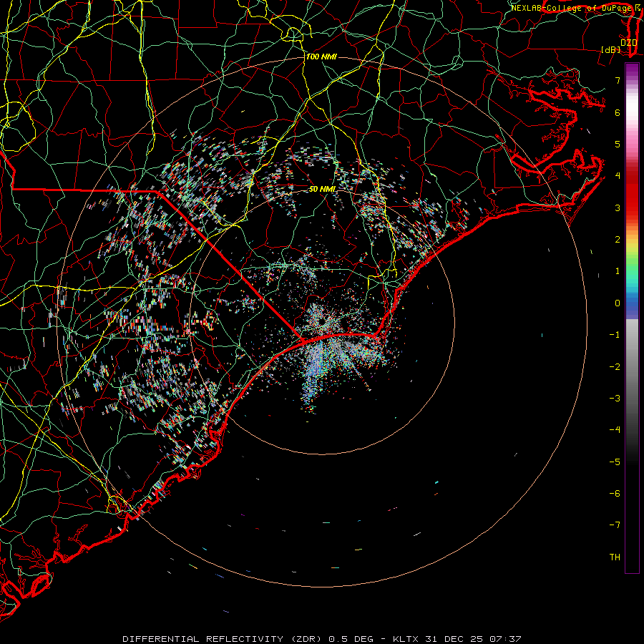644x644 pixels.
Task: Click the legend value -7
Action: coord(615,525)
